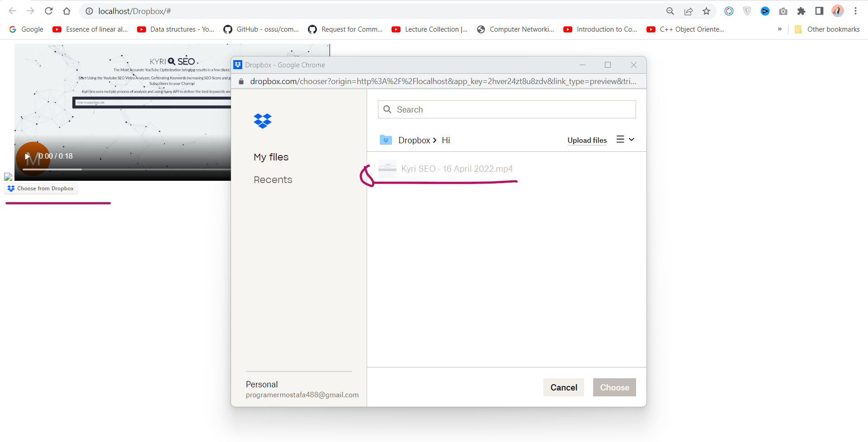Open the C++ Object Oriented bookmark
Image resolution: width=868 pixels, height=442 pixels.
pos(685,29)
